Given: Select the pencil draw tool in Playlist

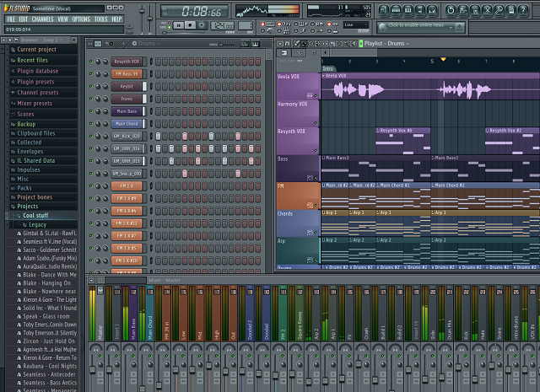Looking at the screenshot, I should pos(297,44).
